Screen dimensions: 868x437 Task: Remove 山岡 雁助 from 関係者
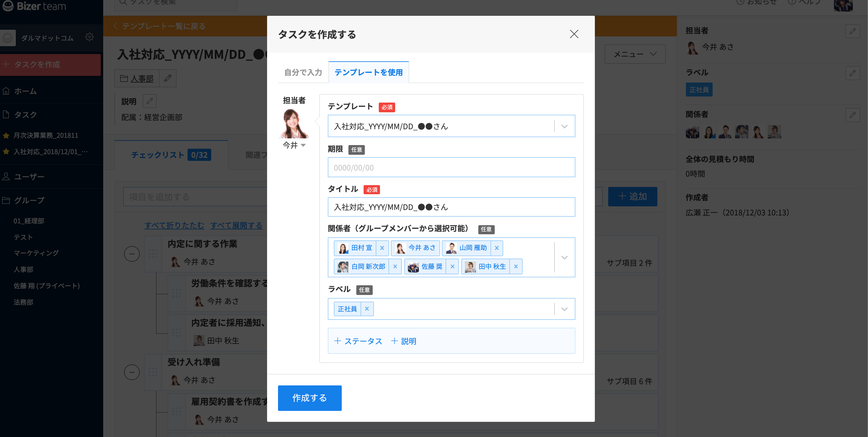(x=496, y=248)
